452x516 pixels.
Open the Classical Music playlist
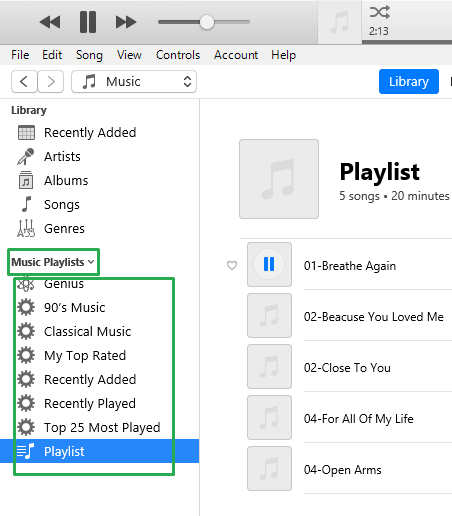(88, 332)
